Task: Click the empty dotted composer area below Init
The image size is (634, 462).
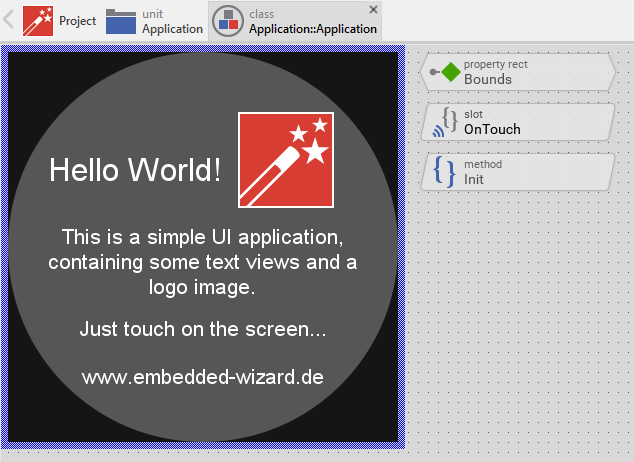Action: [x=520, y=320]
